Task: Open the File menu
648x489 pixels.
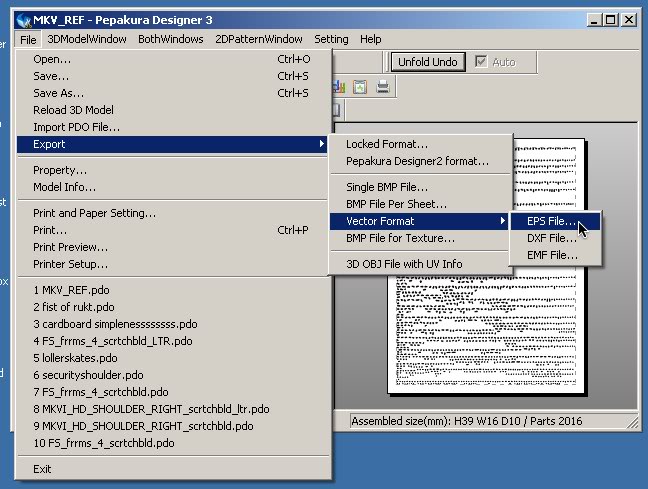Action: [x=28, y=40]
